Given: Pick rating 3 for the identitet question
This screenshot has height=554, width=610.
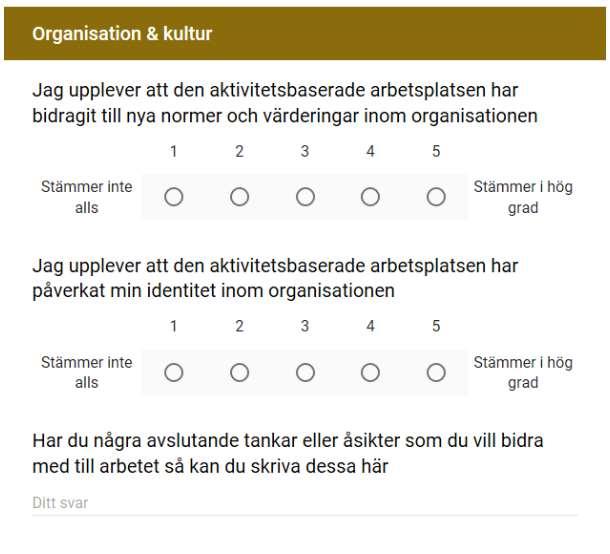Looking at the screenshot, I should [x=305, y=373].
